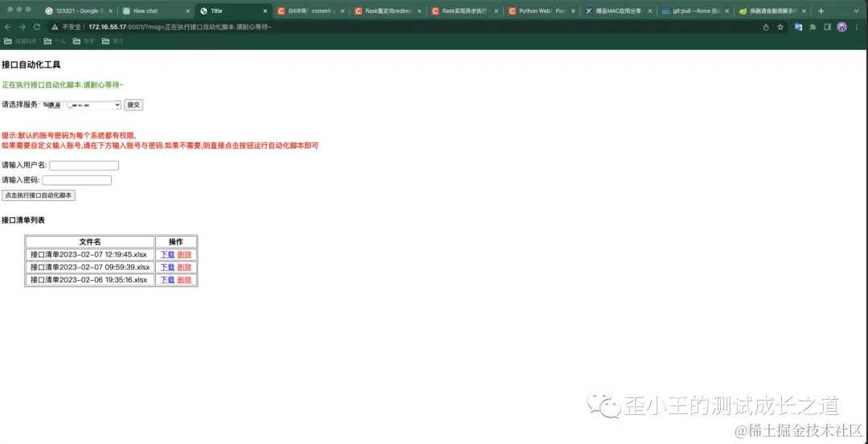Close the New chat tab
This screenshot has width=868, height=444.
point(187,11)
